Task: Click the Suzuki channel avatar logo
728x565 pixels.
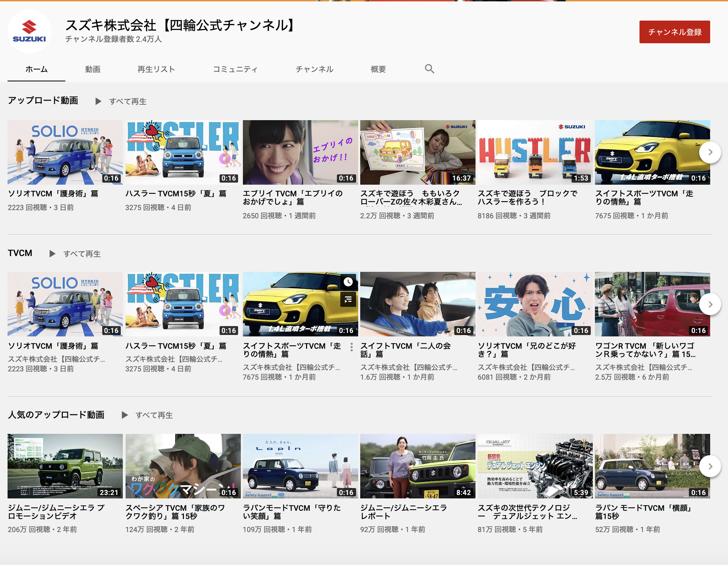Action: point(30,32)
